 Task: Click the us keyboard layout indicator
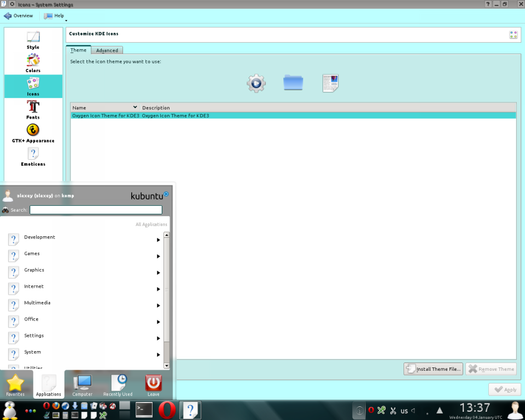(404, 411)
